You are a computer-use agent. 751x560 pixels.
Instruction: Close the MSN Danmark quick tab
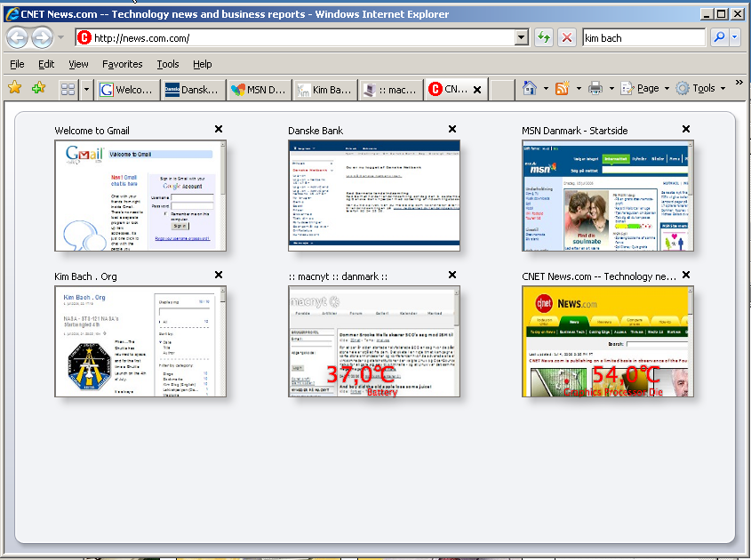(x=686, y=129)
